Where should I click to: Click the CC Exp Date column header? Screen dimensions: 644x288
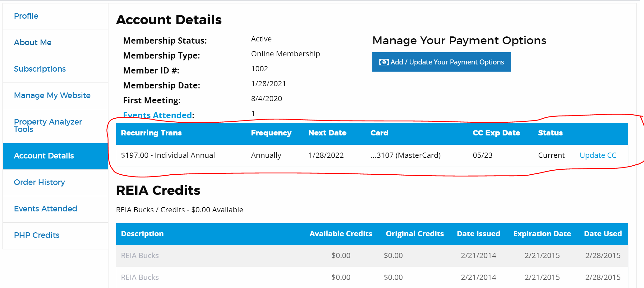coord(496,133)
